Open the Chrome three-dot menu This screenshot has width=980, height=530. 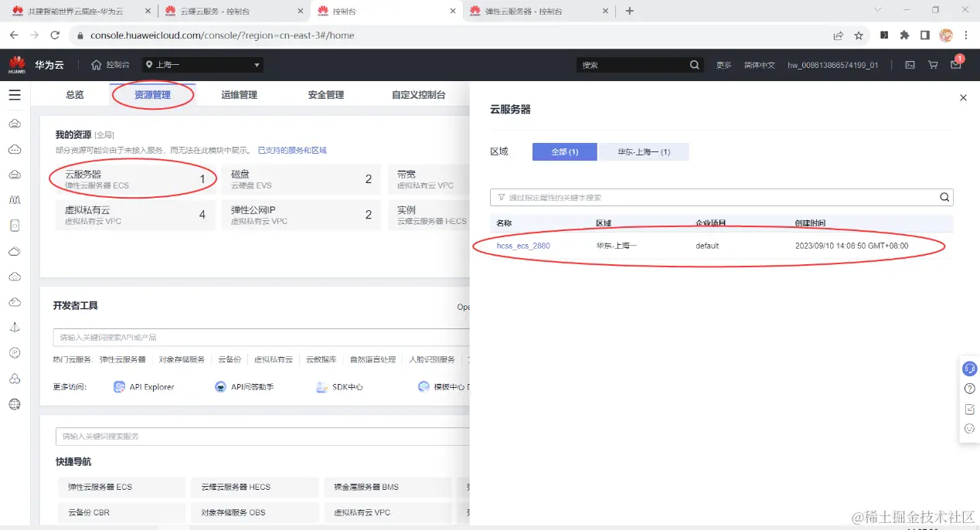tap(966, 36)
